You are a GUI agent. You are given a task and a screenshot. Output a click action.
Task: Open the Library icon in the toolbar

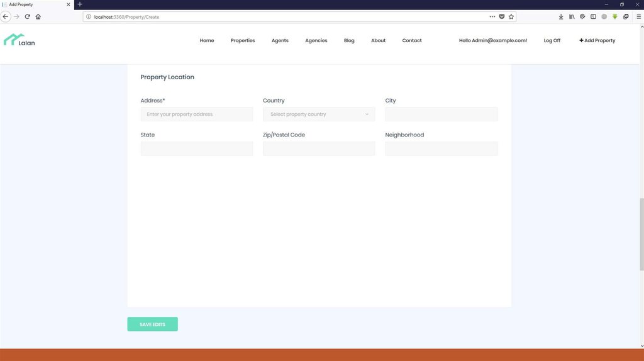pos(572,16)
